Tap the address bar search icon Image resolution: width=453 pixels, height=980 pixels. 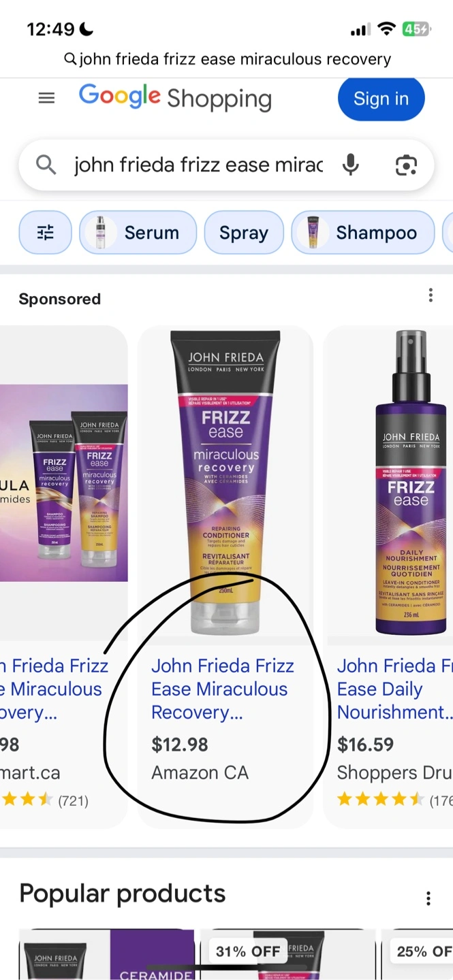click(x=70, y=59)
